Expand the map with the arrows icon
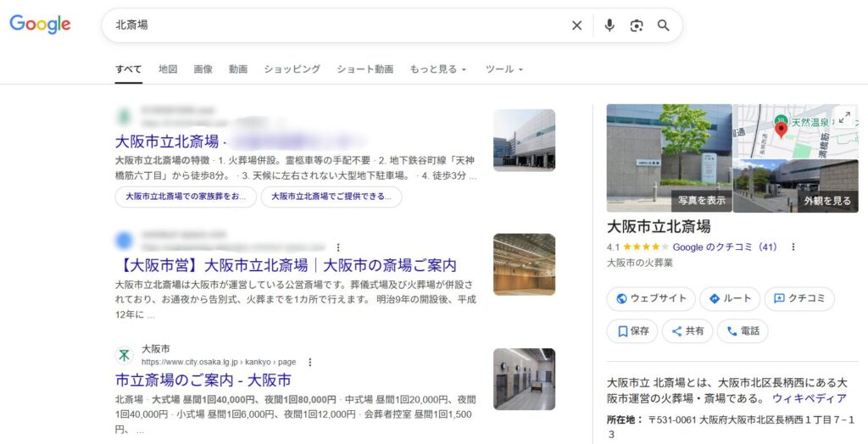This screenshot has width=868, height=444. [x=845, y=118]
